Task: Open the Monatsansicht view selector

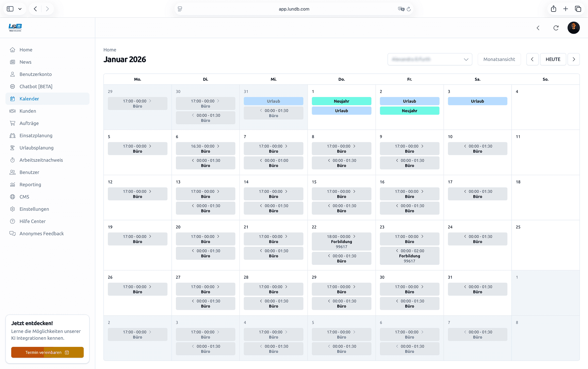Action: click(499, 59)
